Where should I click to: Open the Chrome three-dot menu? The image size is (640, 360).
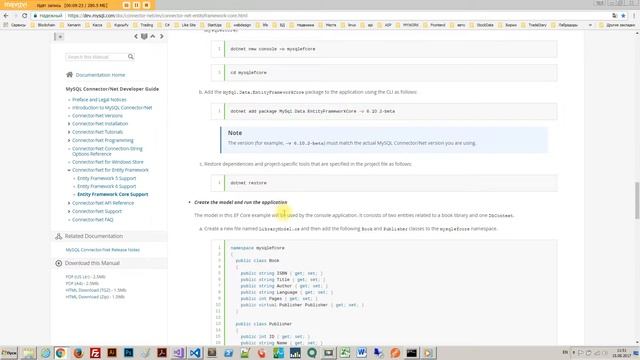tap(634, 16)
